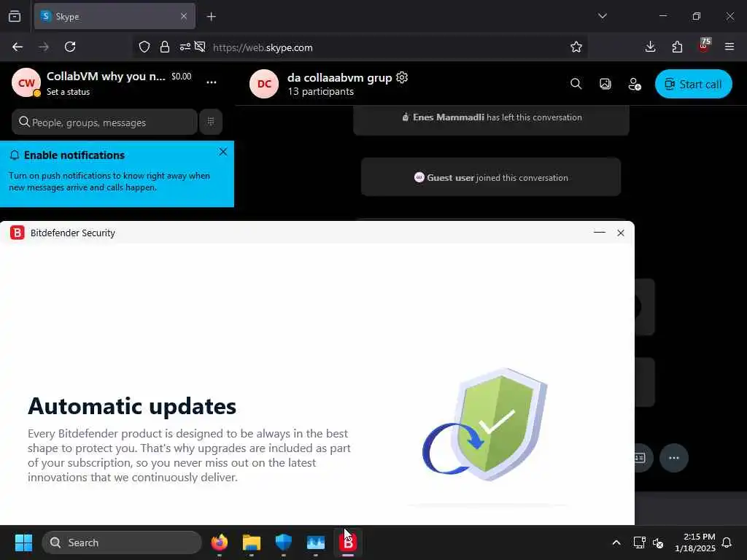Switch to the Skype tab
The width and height of the screenshot is (747, 560).
pos(115,17)
